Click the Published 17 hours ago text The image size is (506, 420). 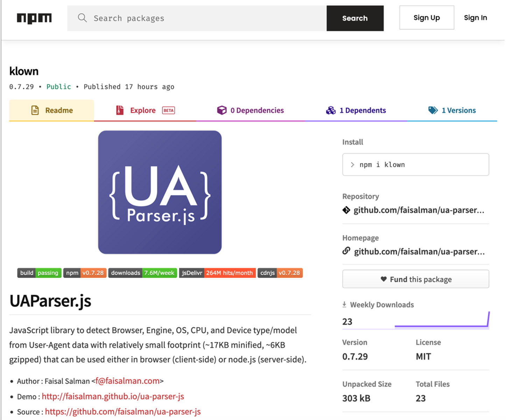coord(129,86)
